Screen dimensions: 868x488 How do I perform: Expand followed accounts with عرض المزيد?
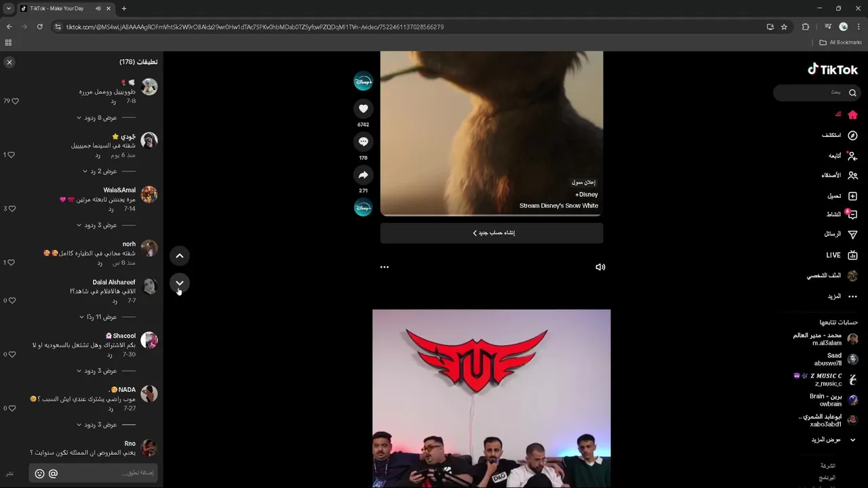(833, 440)
